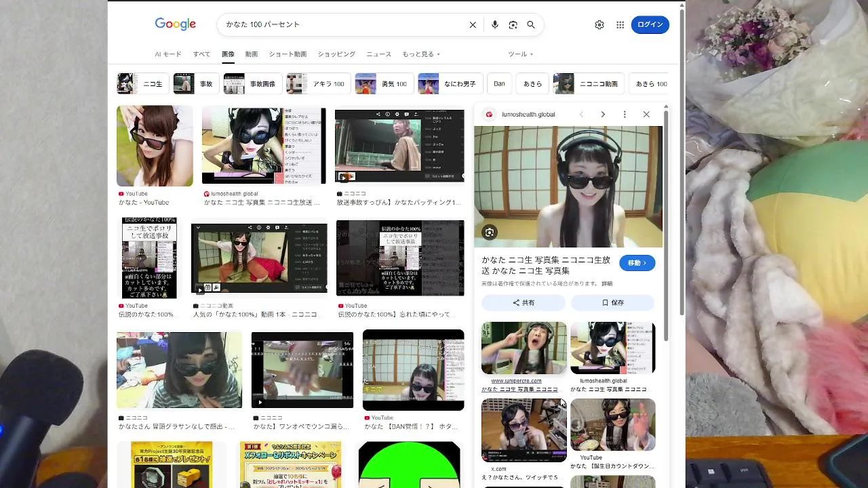The image size is (868, 488).
Task: Start voice search with microphone icon
Action: coord(495,24)
